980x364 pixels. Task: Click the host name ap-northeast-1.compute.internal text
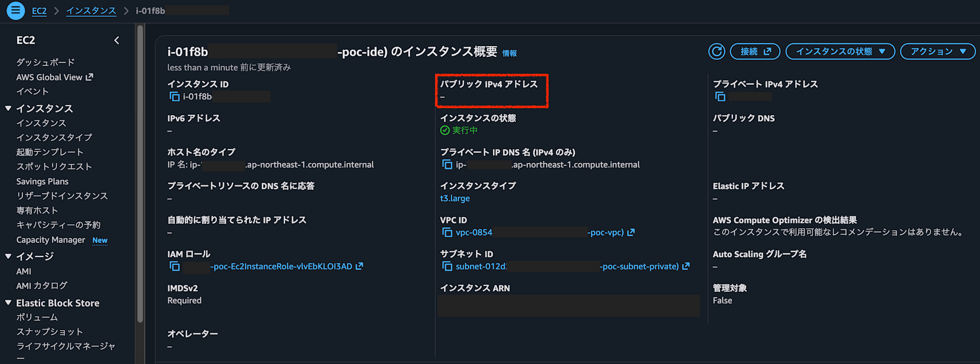coord(310,165)
